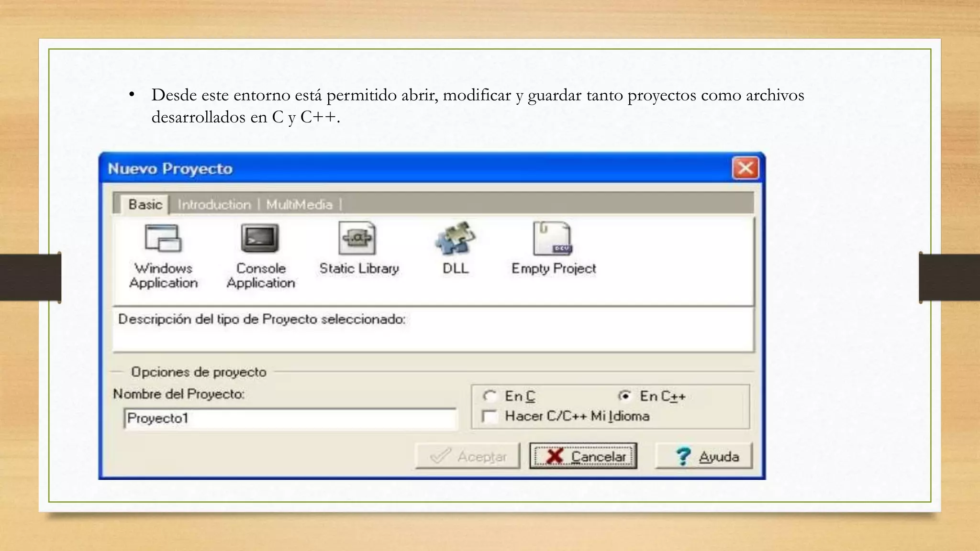Click the 'Nuevo Proyecto' title bar text
980x551 pixels.
click(170, 168)
